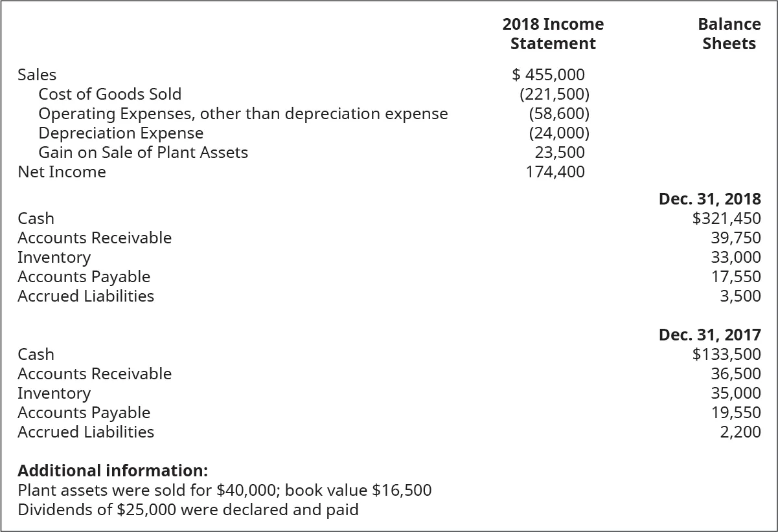The image size is (778, 532).
Task: Click the 2,200 accrued liabilities value
Action: (740, 432)
